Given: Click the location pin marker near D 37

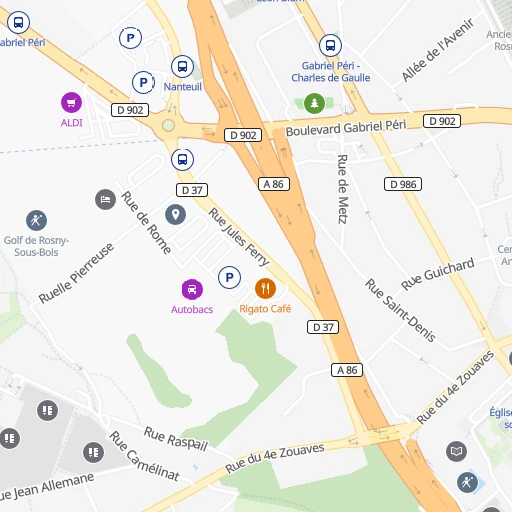Looking at the screenshot, I should click(x=176, y=214).
